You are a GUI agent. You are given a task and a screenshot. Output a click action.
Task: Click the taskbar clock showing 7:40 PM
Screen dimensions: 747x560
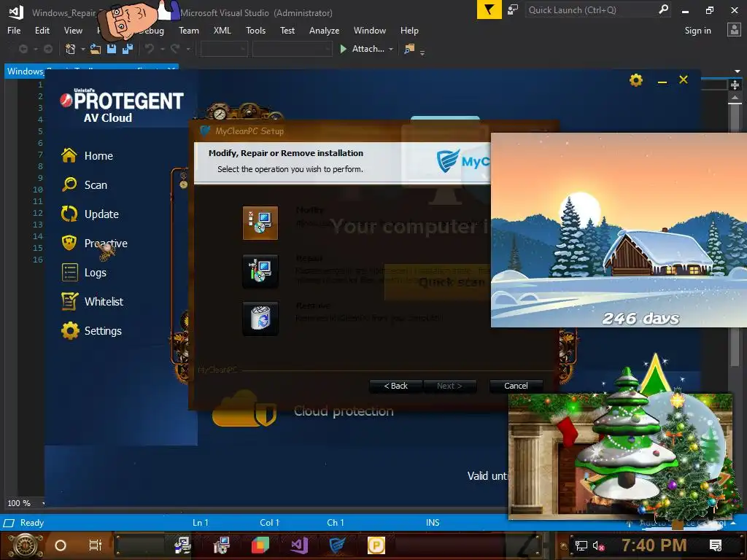coord(654,545)
